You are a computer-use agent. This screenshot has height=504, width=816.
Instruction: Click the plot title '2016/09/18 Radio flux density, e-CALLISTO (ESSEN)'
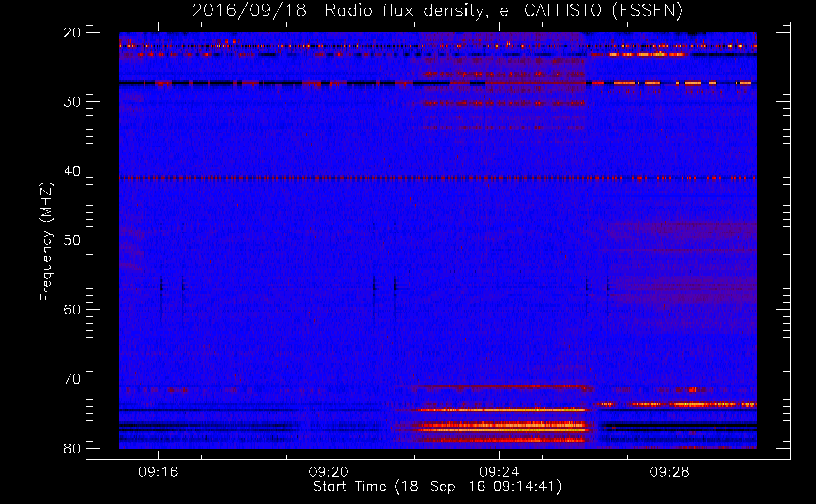[x=437, y=11]
